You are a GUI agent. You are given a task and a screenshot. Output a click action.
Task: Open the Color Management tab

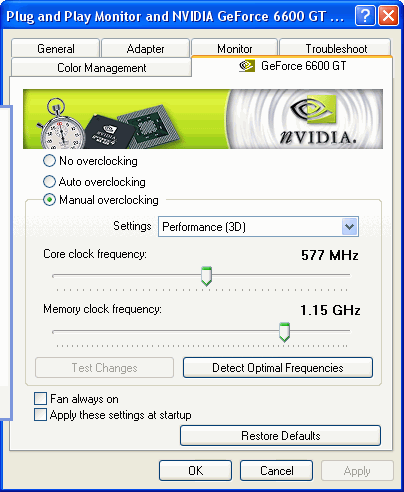pos(101,68)
